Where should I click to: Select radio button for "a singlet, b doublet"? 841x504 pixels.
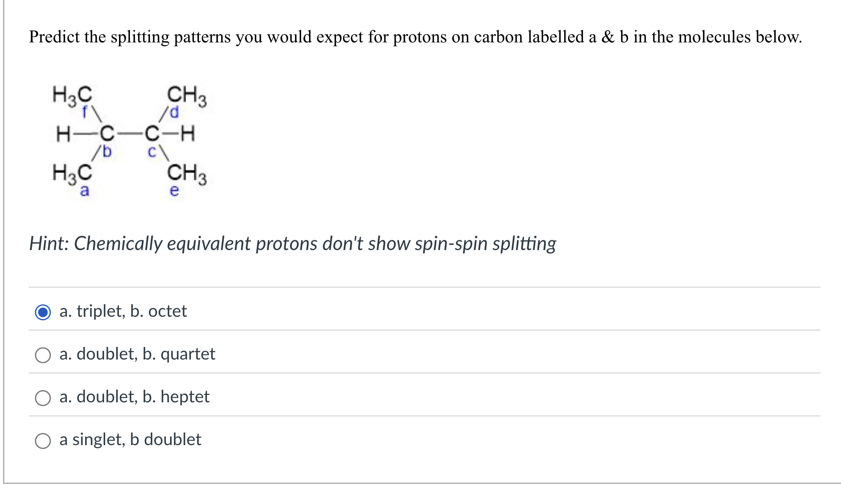[x=43, y=440]
